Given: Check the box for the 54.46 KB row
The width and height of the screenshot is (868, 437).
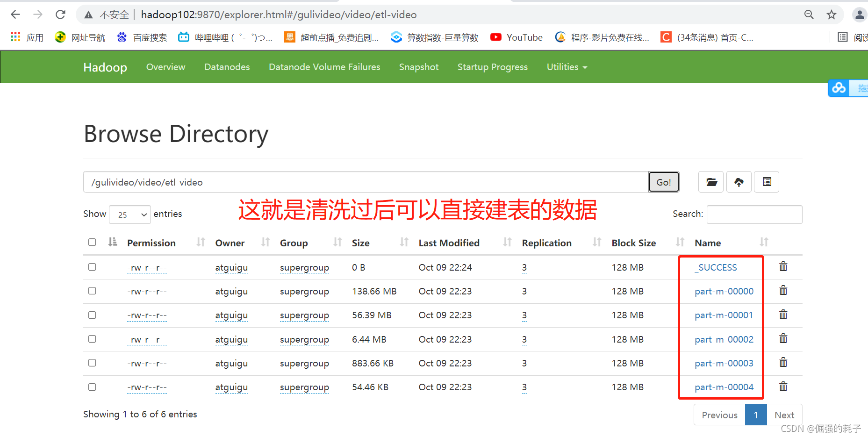Looking at the screenshot, I should (92, 387).
